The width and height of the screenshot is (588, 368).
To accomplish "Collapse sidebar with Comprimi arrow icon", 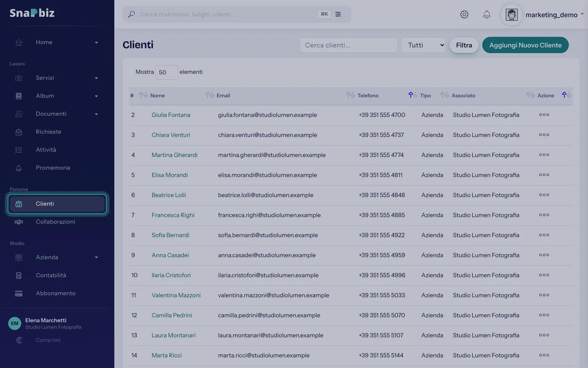I will 19,340.
